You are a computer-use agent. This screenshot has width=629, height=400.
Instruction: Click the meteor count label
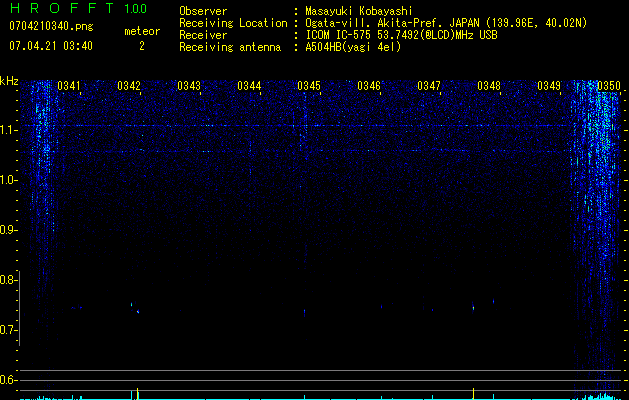(142, 31)
